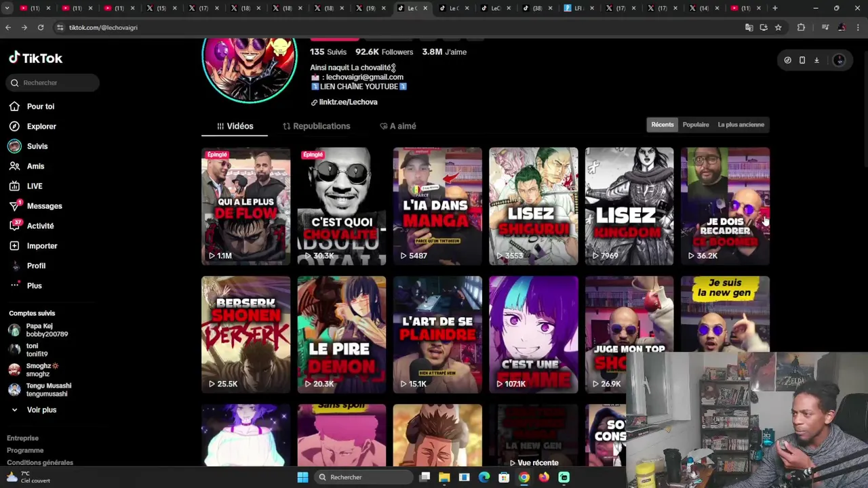868x488 pixels.
Task: Click Conditions générales footer link
Action: click(40, 463)
